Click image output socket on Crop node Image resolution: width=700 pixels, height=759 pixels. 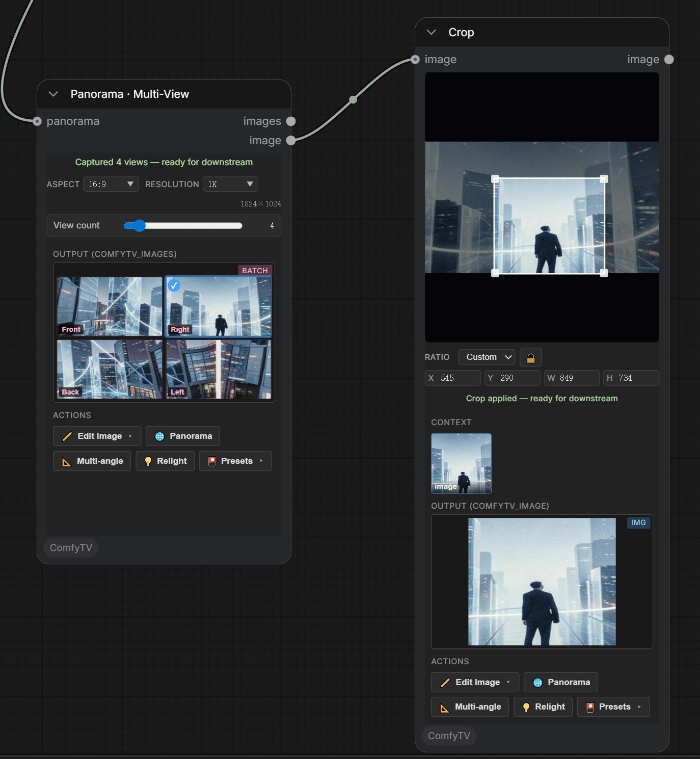[669, 60]
